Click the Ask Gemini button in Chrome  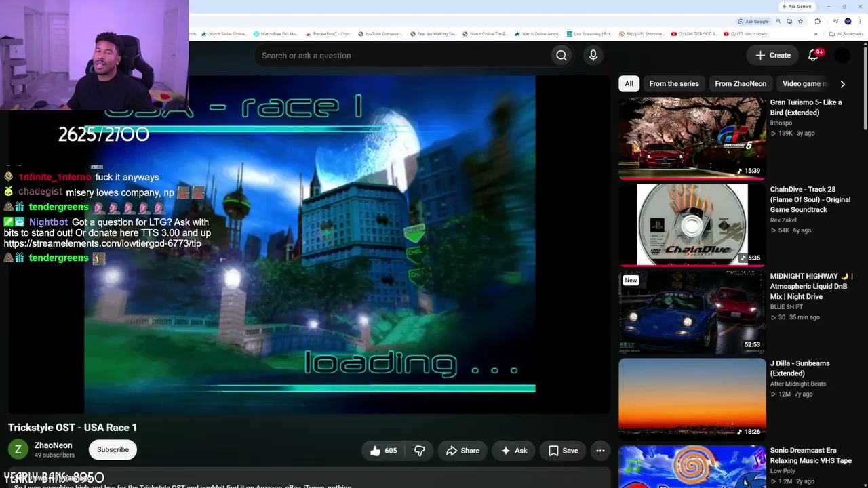point(796,7)
